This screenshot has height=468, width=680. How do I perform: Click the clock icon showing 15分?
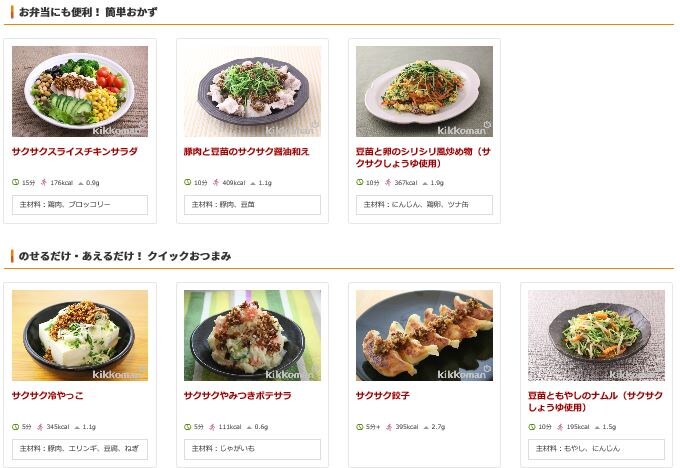pyautogui.click(x=16, y=183)
